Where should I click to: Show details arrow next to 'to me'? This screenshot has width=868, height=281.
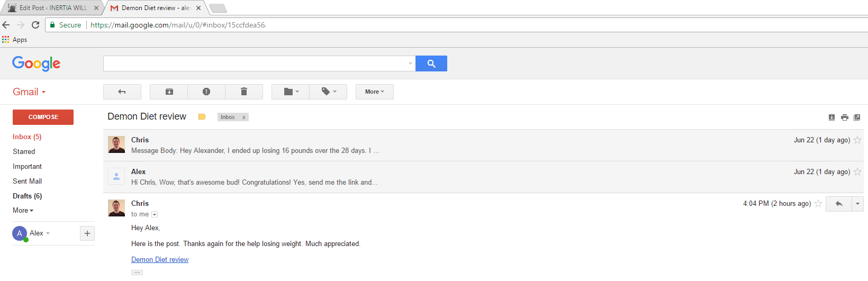(x=155, y=214)
